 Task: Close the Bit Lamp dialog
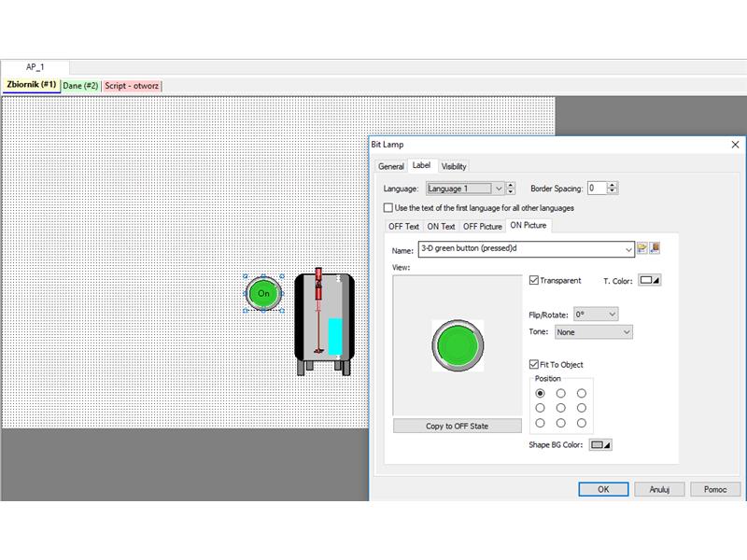(x=735, y=145)
